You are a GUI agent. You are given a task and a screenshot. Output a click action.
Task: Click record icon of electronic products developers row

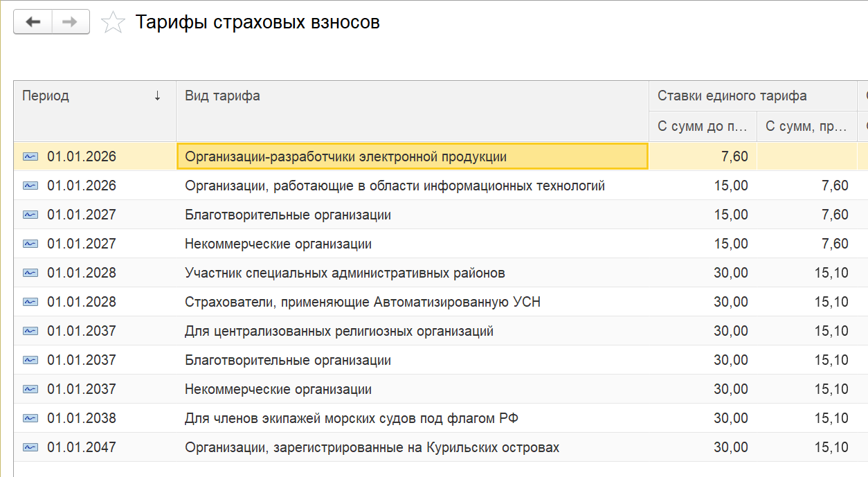(30, 157)
